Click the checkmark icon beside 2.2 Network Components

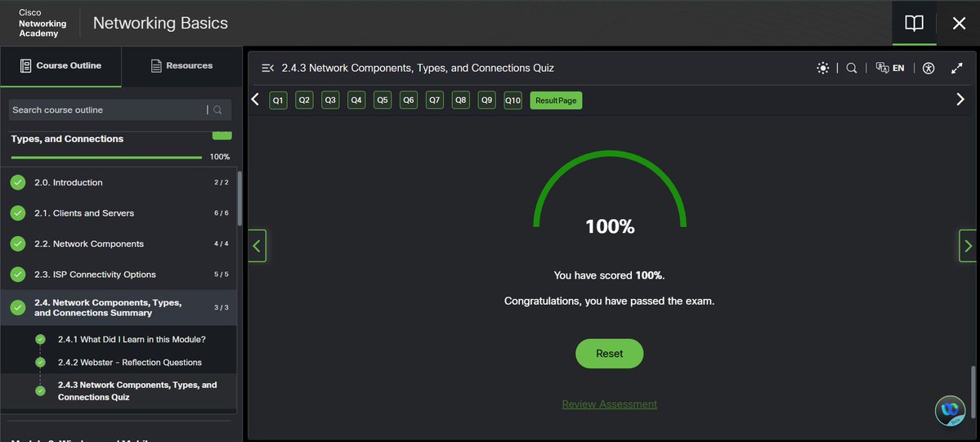pos(18,243)
